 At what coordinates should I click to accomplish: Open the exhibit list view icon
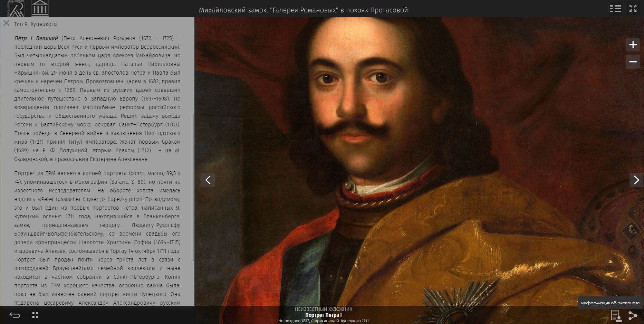click(x=615, y=9)
